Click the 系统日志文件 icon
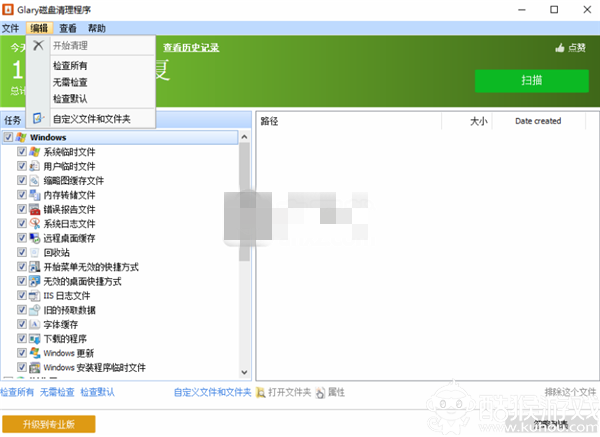This screenshot has width=600, height=437. (34, 223)
